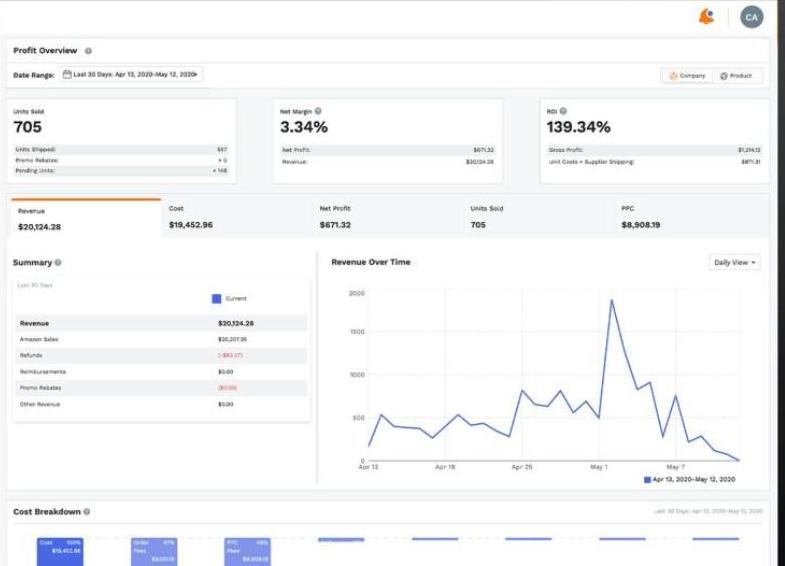Open the notification bell icon

pyautogui.click(x=706, y=17)
